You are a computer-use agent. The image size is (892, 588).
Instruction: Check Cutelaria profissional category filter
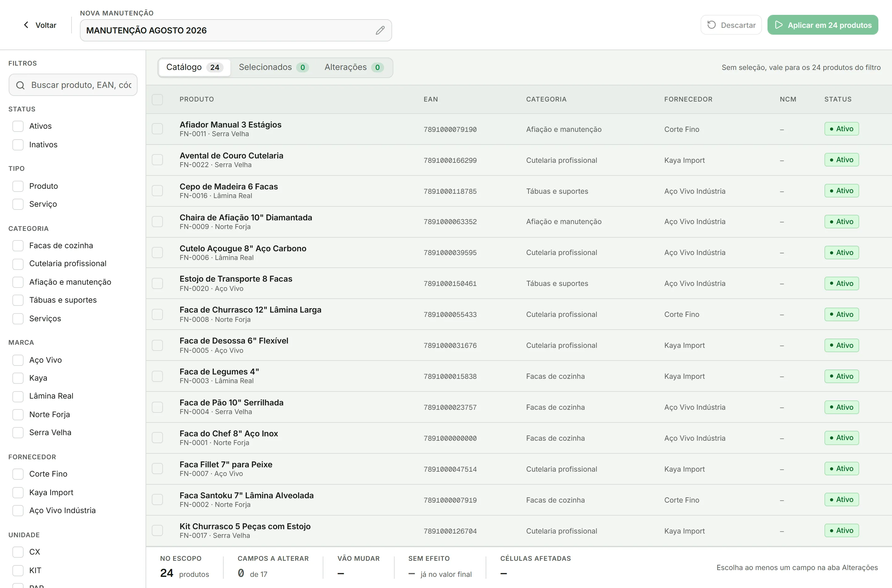(x=18, y=264)
